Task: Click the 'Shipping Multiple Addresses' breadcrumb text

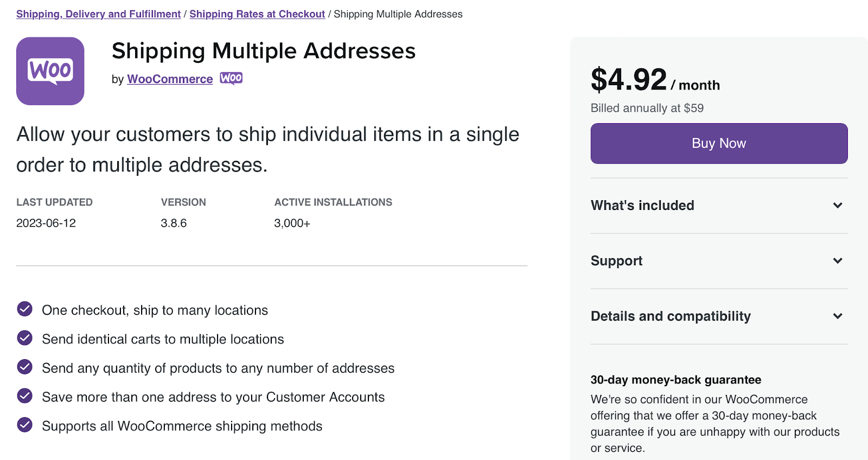Action: pos(398,14)
